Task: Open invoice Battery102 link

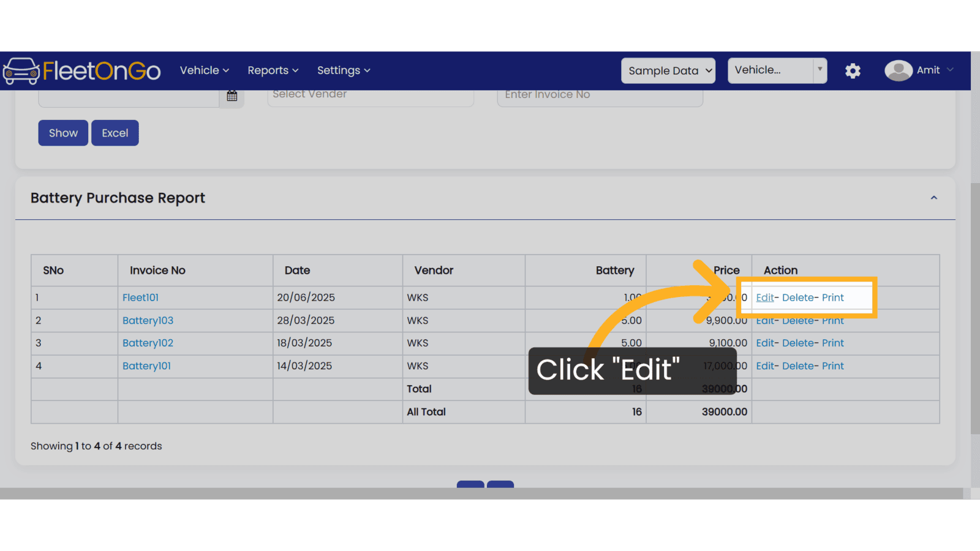Action: pos(148,343)
